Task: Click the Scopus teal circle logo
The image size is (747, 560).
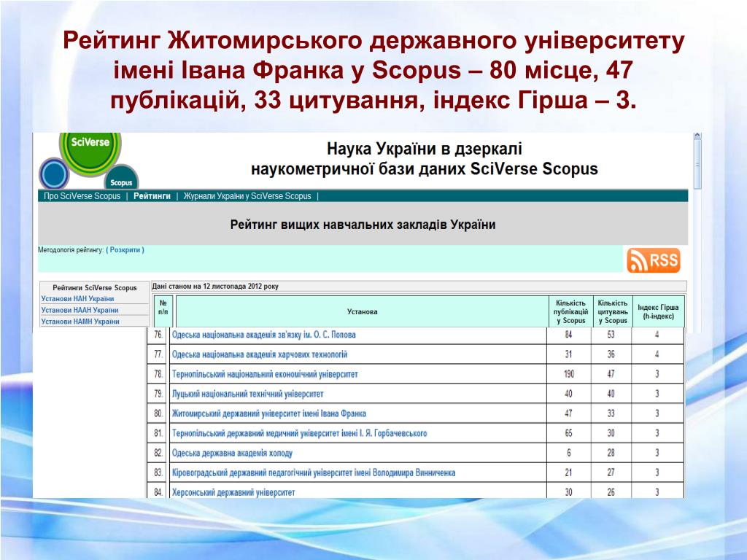Action: click(x=121, y=177)
